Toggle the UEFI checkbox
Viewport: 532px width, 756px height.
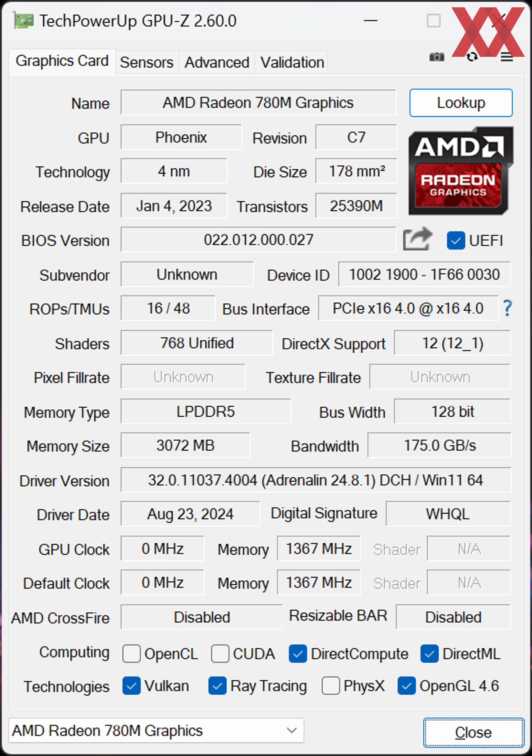coord(456,240)
